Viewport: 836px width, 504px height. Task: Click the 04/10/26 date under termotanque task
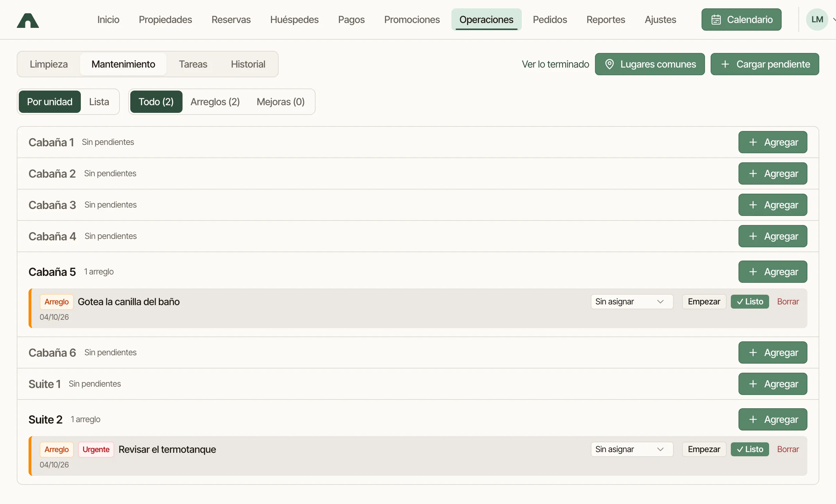[x=54, y=465]
